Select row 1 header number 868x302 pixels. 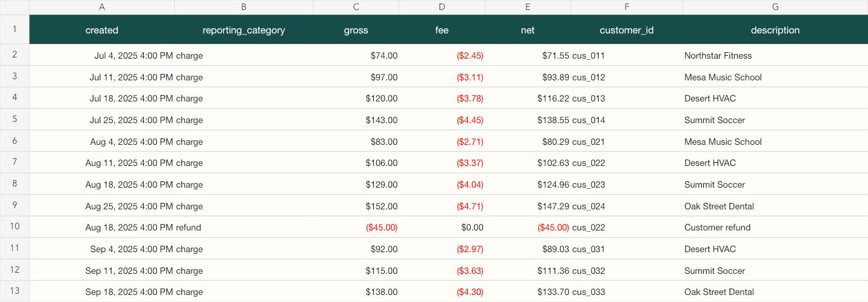(x=15, y=29)
